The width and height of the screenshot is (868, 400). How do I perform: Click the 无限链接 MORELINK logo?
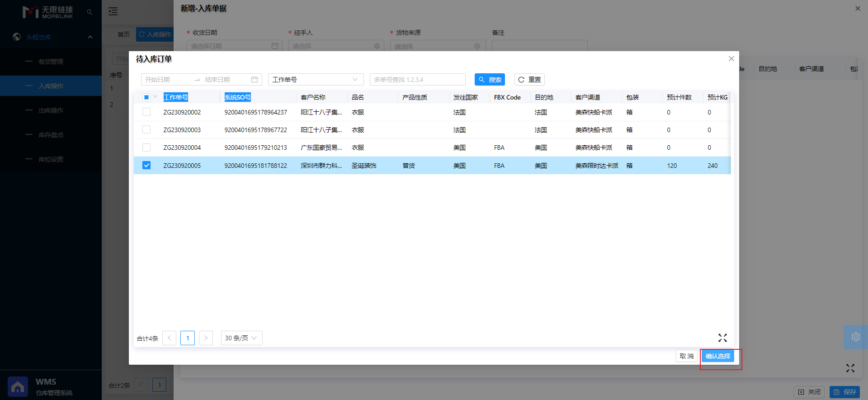tap(47, 12)
